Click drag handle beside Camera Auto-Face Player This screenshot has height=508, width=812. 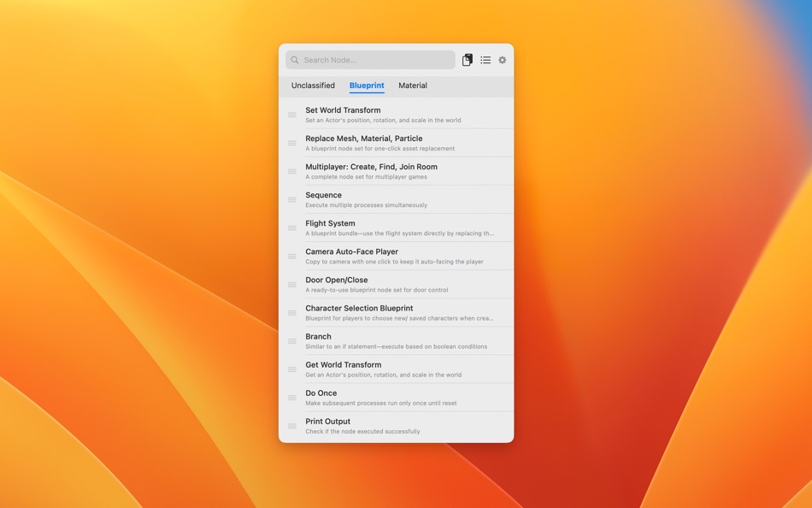pyautogui.click(x=292, y=257)
